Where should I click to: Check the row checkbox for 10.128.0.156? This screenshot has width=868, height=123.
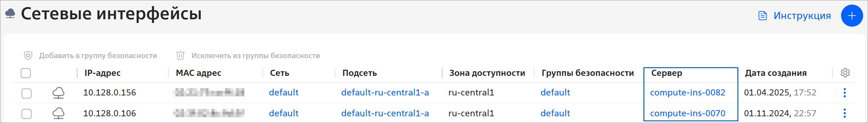[x=26, y=93]
